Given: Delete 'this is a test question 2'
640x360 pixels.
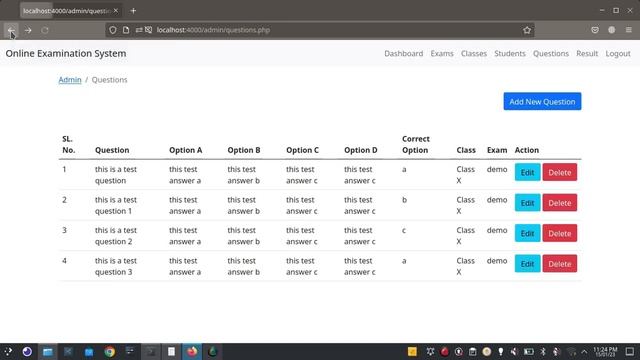Looking at the screenshot, I should [560, 233].
